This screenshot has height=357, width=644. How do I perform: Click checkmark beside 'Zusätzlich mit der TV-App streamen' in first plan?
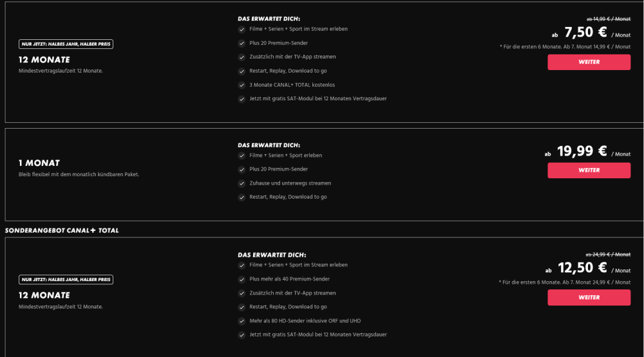[x=241, y=57]
